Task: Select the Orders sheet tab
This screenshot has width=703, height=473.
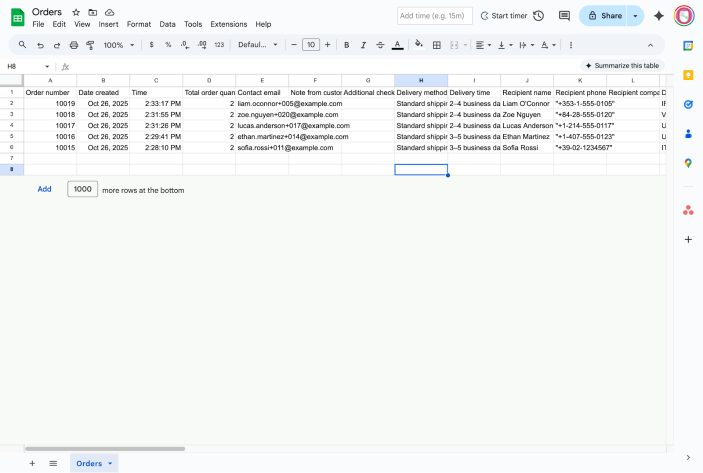Action: (90, 463)
